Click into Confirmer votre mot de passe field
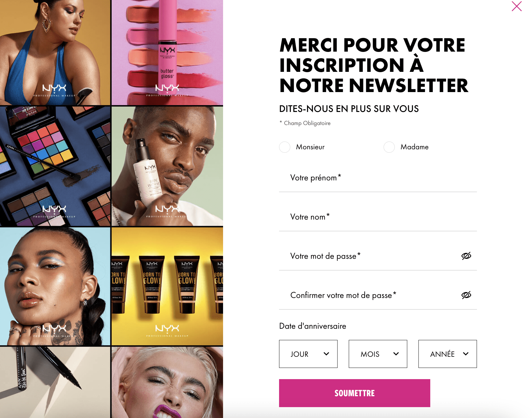 369,295
